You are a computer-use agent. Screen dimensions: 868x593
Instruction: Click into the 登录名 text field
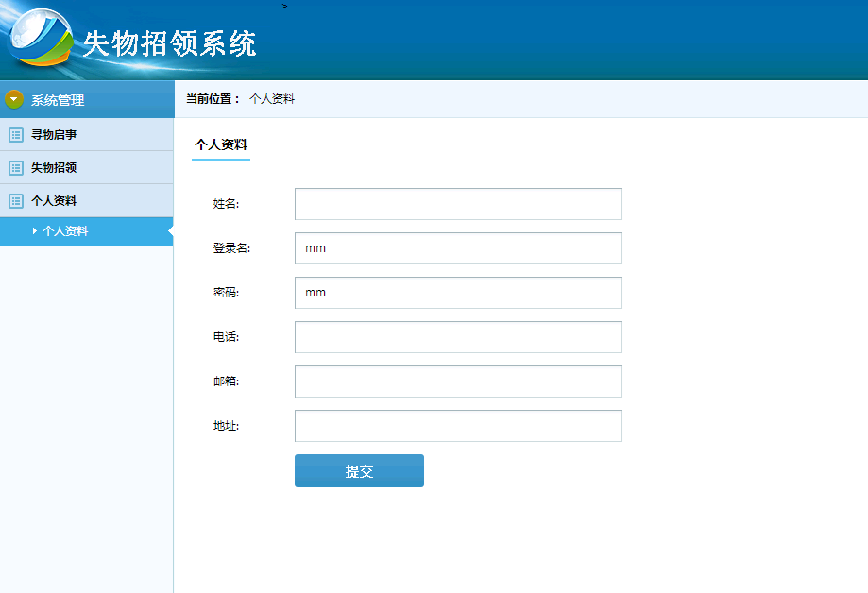[x=458, y=248]
